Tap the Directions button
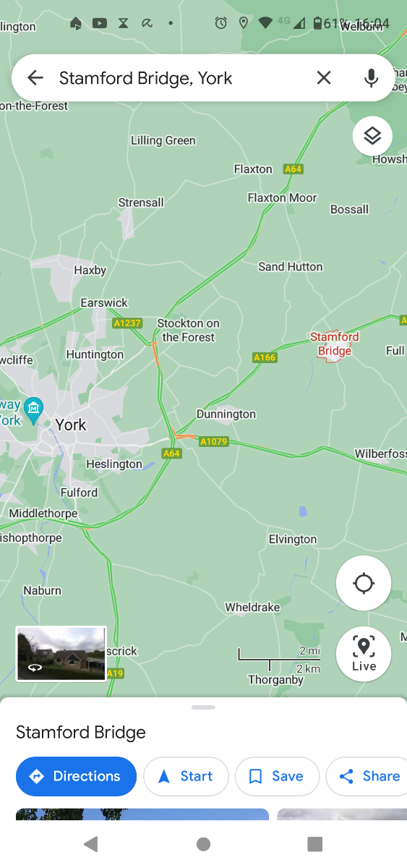407x868 pixels. click(x=76, y=776)
